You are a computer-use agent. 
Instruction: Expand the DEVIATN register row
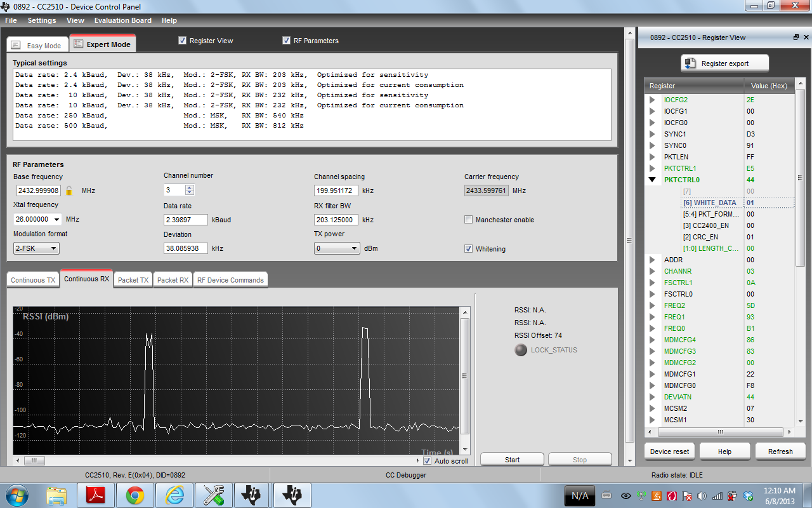click(652, 397)
